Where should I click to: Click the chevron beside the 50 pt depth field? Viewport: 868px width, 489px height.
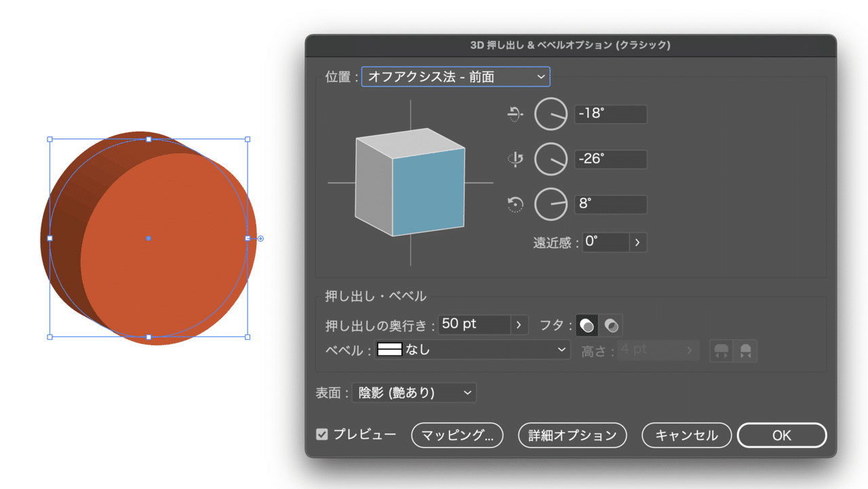click(519, 324)
